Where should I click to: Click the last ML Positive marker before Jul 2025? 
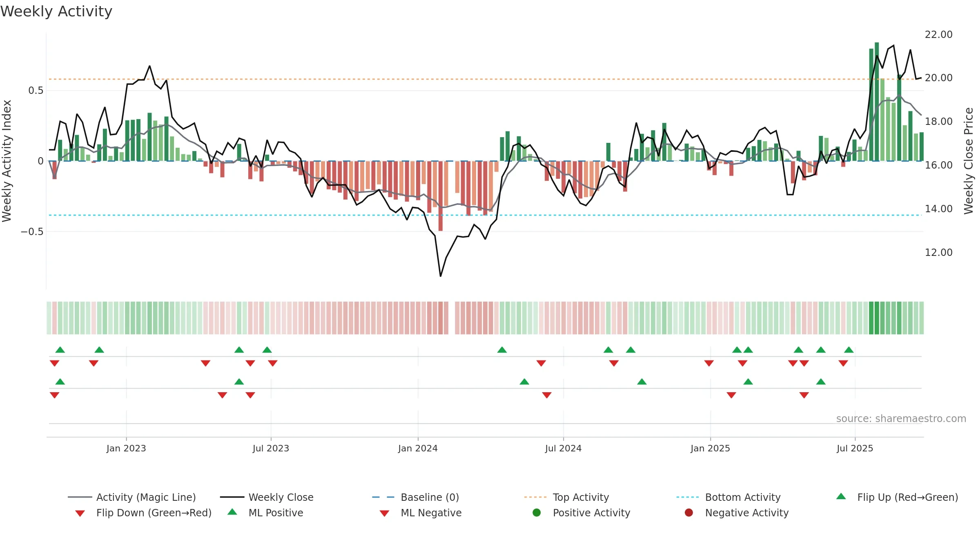(x=821, y=382)
